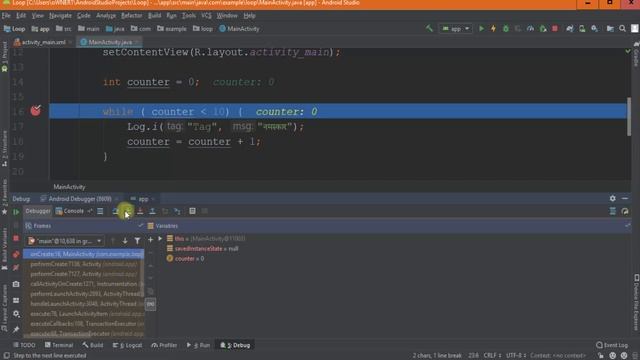Open the Project Structure folder icon
The height and width of the screenshot is (360, 640).
(610, 29)
